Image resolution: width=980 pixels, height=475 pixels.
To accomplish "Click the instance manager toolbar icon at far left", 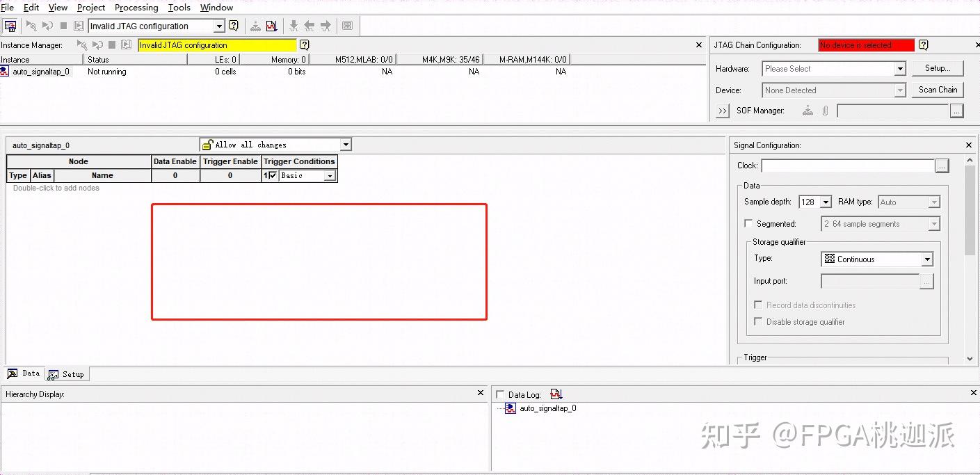I will pyautogui.click(x=10, y=26).
